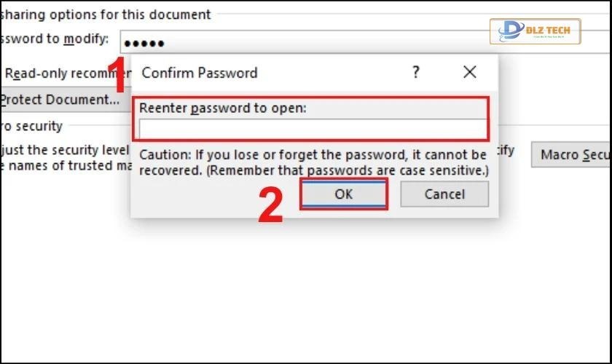Click the red number 2 marker

[271, 206]
